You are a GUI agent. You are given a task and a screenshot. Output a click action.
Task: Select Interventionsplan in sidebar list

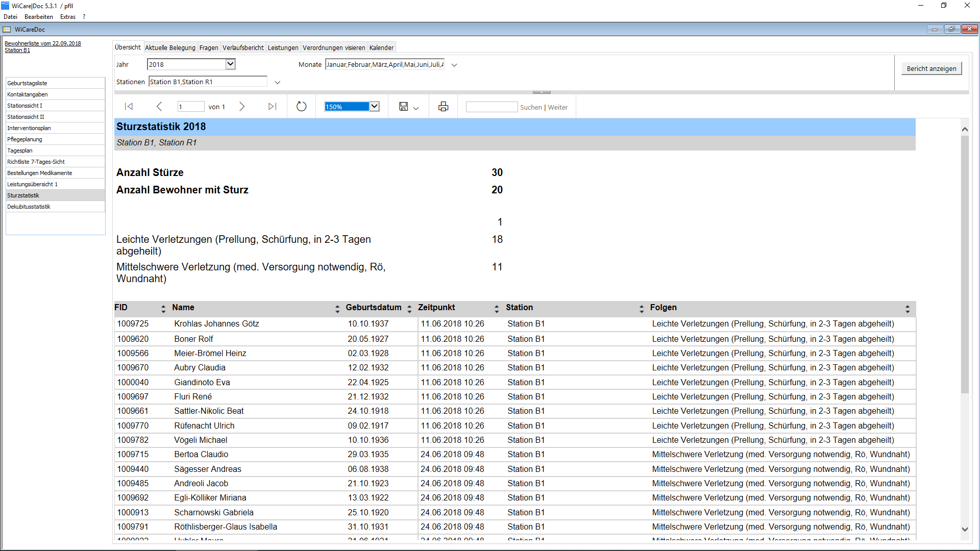pos(56,128)
